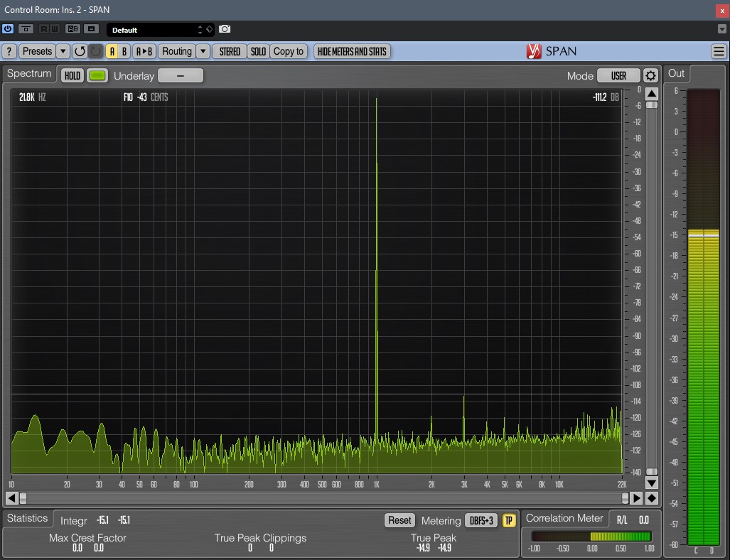
Task: Switch to the Spectrum tab
Action: click(29, 73)
